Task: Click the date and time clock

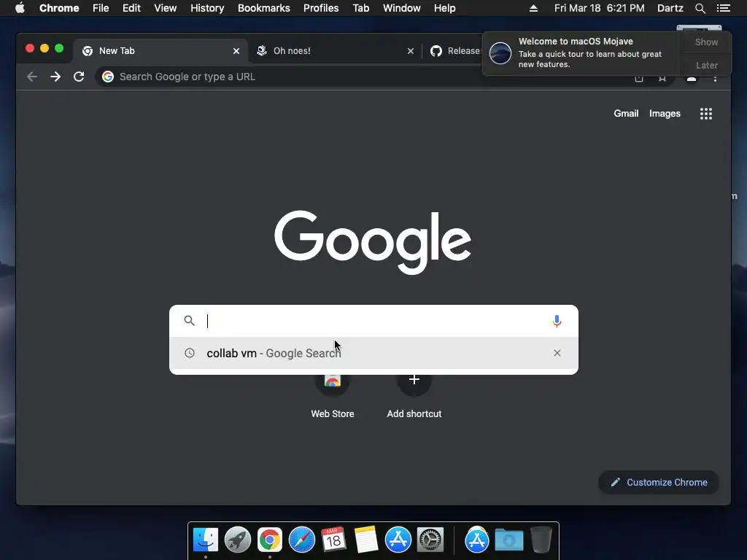Action: coord(600,8)
